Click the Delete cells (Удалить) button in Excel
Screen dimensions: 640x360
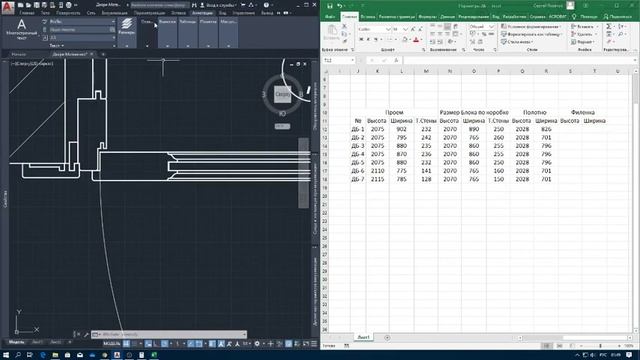click(x=584, y=34)
